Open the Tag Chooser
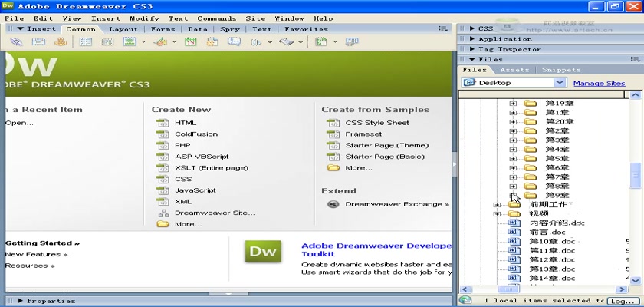 pos(352,41)
